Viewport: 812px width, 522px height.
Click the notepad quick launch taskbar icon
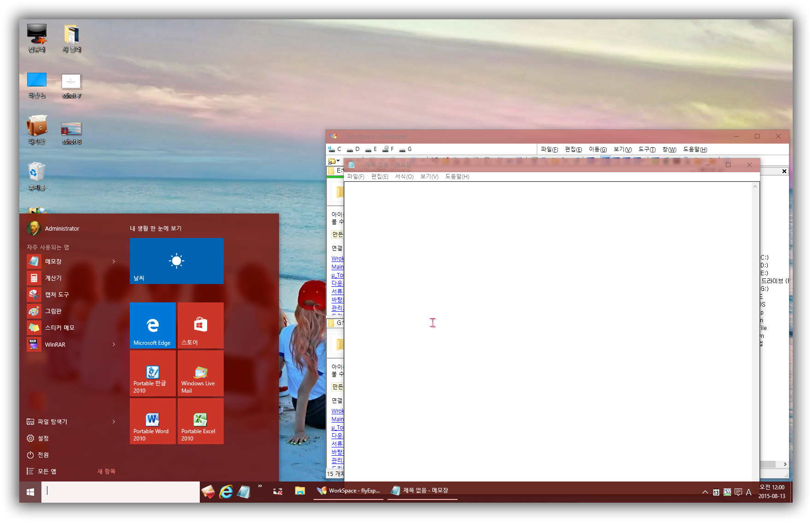point(244,492)
